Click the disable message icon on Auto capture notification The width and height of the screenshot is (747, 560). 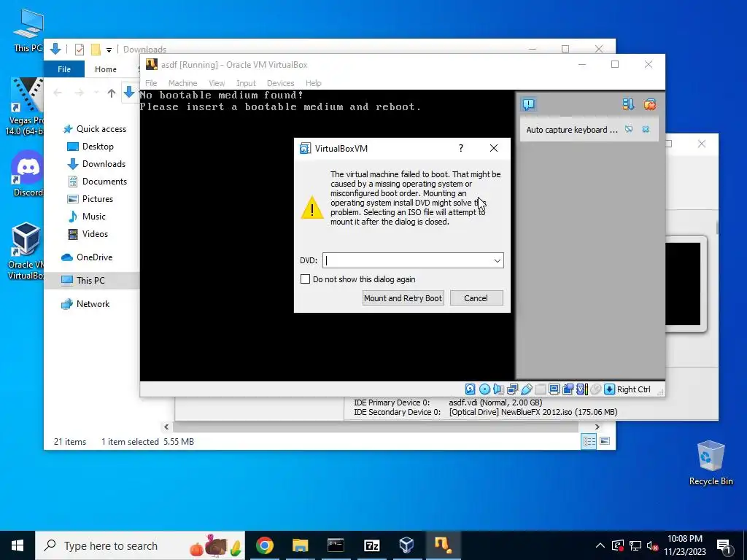coord(629,129)
